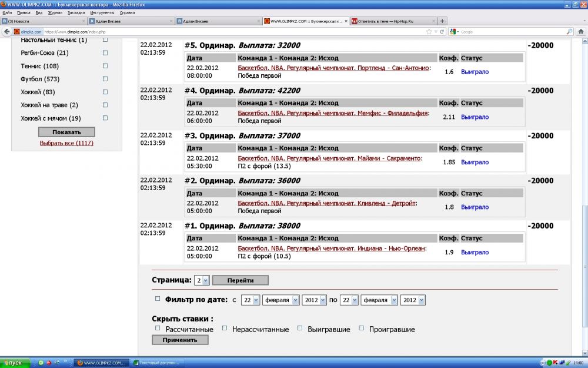Viewport: 588px width, 368px height.
Task: Click the scrollbar down arrow
Action: pos(584,353)
